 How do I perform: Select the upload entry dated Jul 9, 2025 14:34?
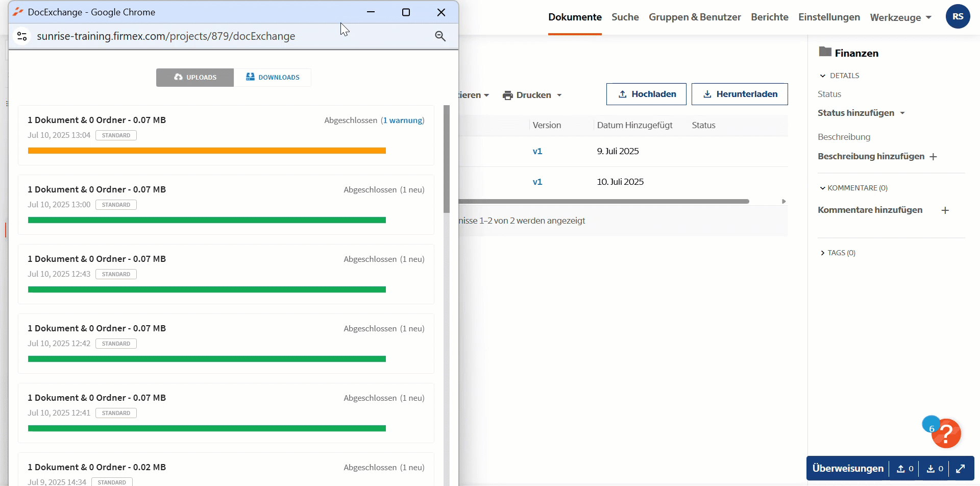(226, 469)
